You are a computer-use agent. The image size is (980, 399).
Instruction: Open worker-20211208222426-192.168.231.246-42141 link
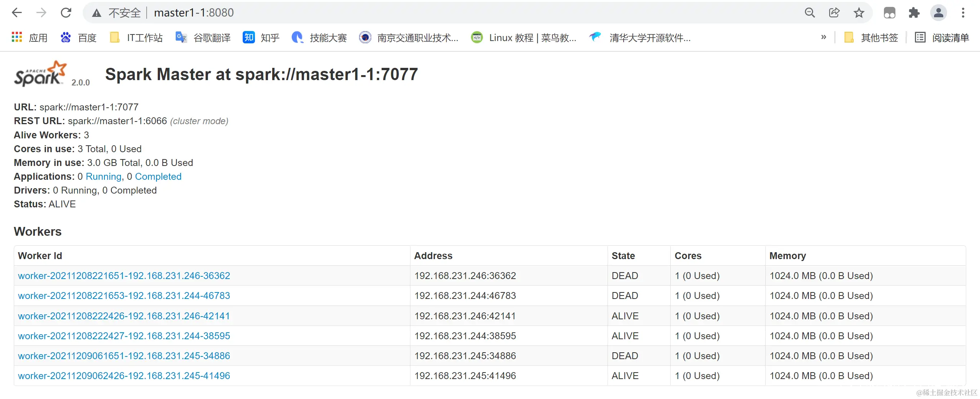124,316
